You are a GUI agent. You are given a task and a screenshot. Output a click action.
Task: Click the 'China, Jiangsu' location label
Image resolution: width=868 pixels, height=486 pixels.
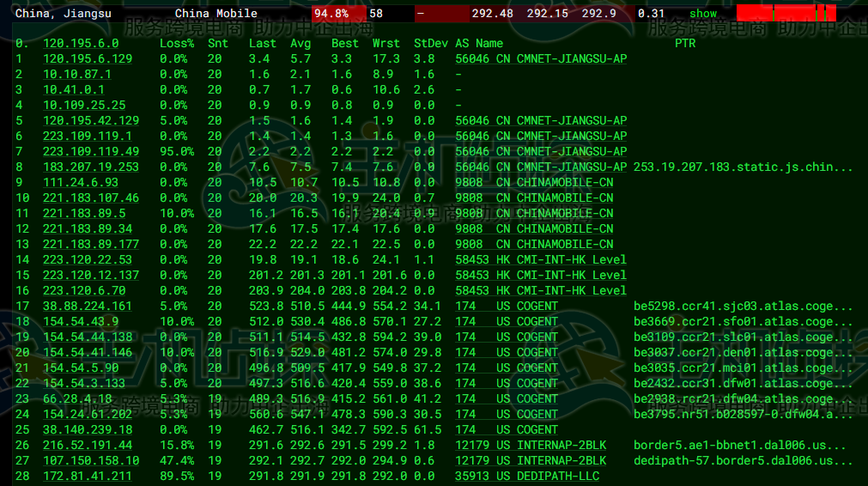click(64, 13)
